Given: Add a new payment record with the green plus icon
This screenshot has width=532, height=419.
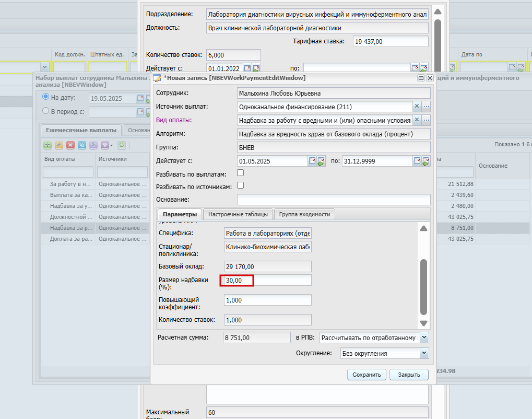Looking at the screenshot, I should tap(48, 145).
